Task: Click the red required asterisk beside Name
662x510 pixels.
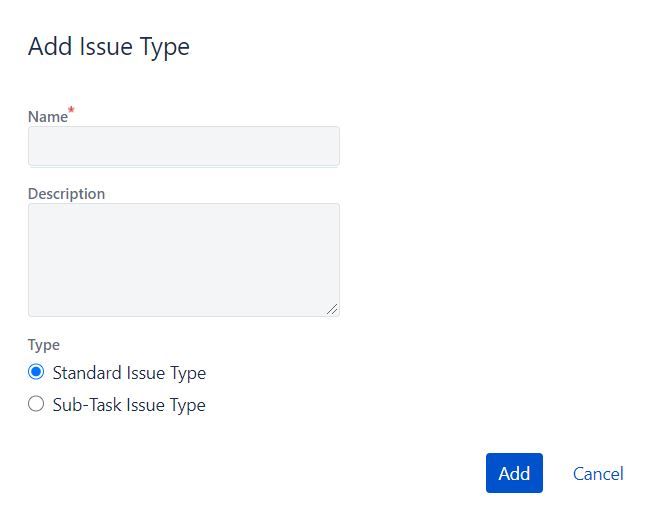Action: pyautogui.click(x=71, y=111)
